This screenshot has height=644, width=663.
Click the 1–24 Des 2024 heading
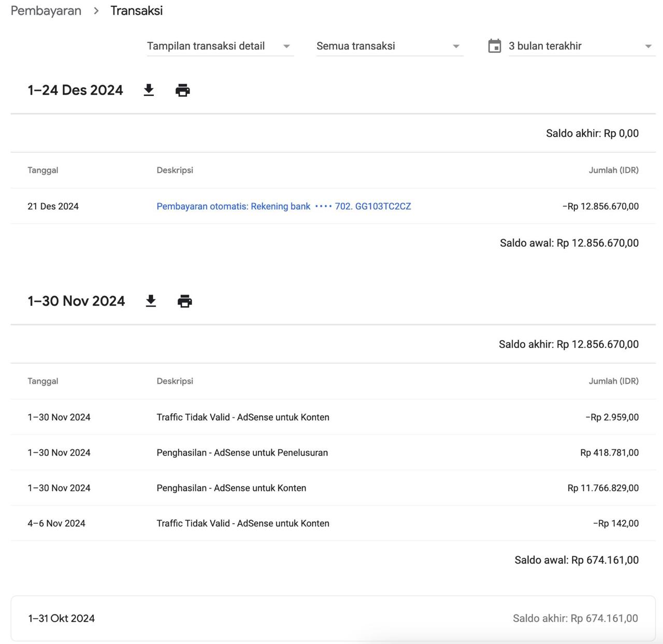[x=76, y=90]
